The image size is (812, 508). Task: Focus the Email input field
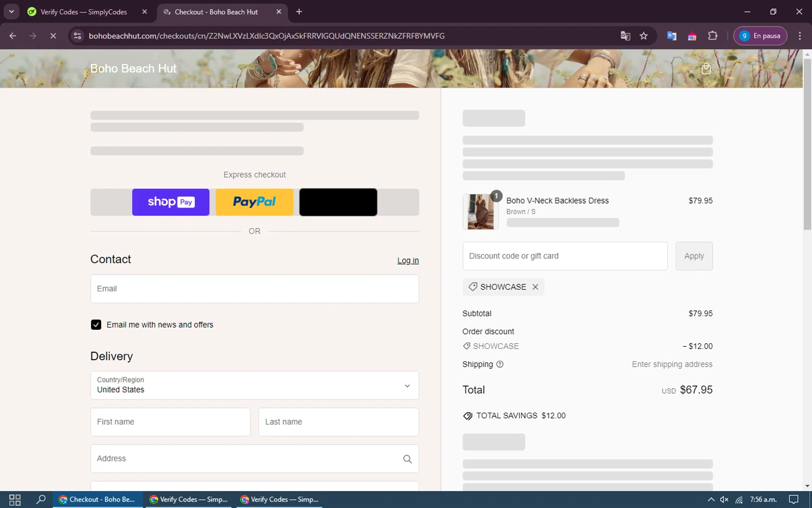[254, 289]
